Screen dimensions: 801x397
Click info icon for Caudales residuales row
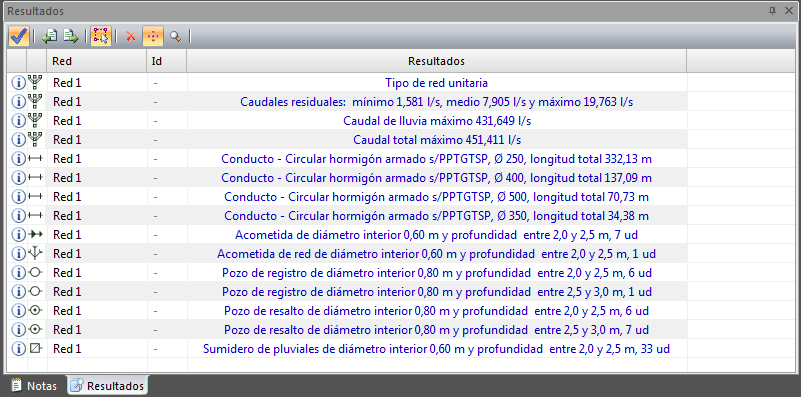(18, 102)
